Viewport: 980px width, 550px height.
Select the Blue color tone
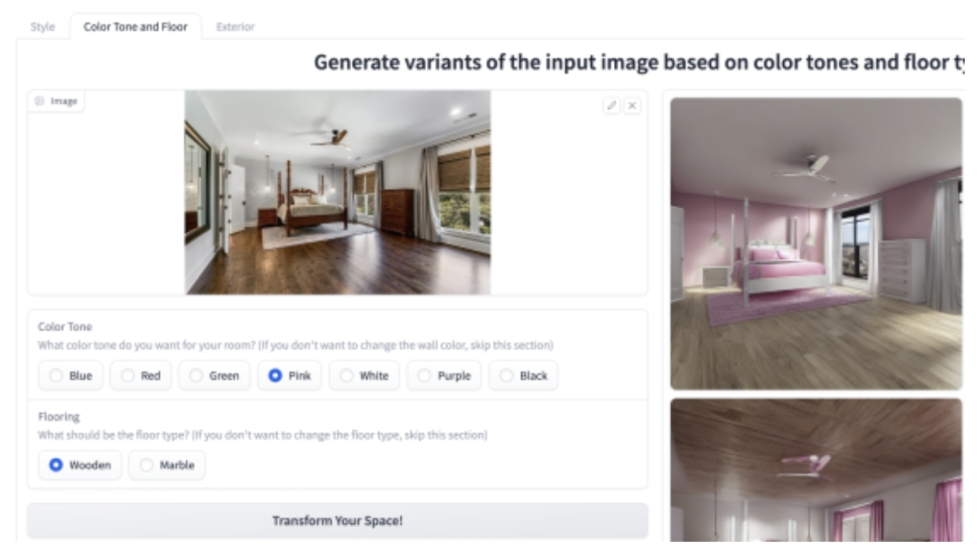click(x=70, y=375)
